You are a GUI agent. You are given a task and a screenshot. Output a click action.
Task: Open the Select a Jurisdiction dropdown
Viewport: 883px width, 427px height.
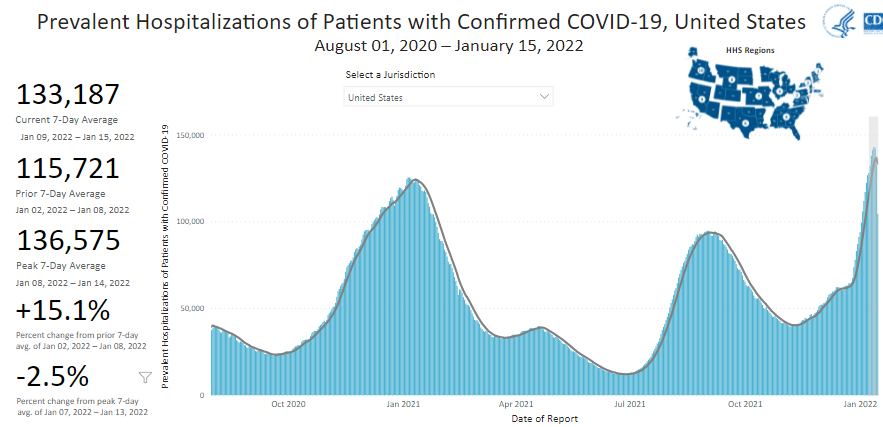pos(448,97)
